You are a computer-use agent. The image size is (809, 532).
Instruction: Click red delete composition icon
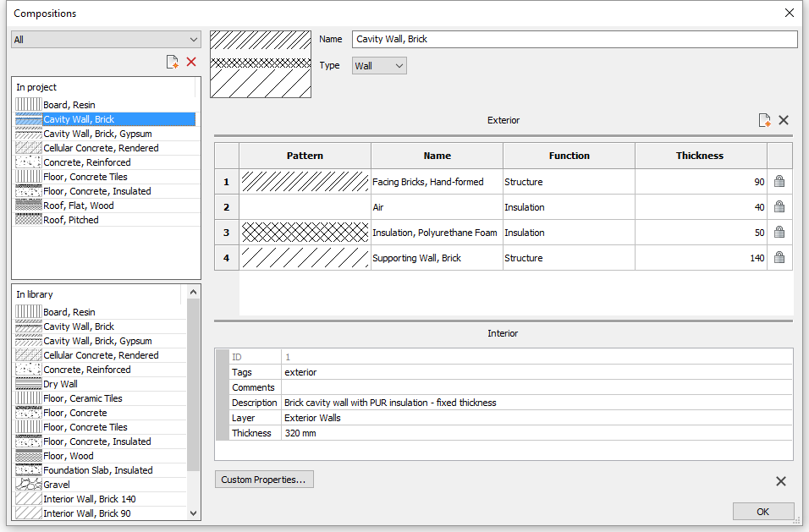coord(191,62)
